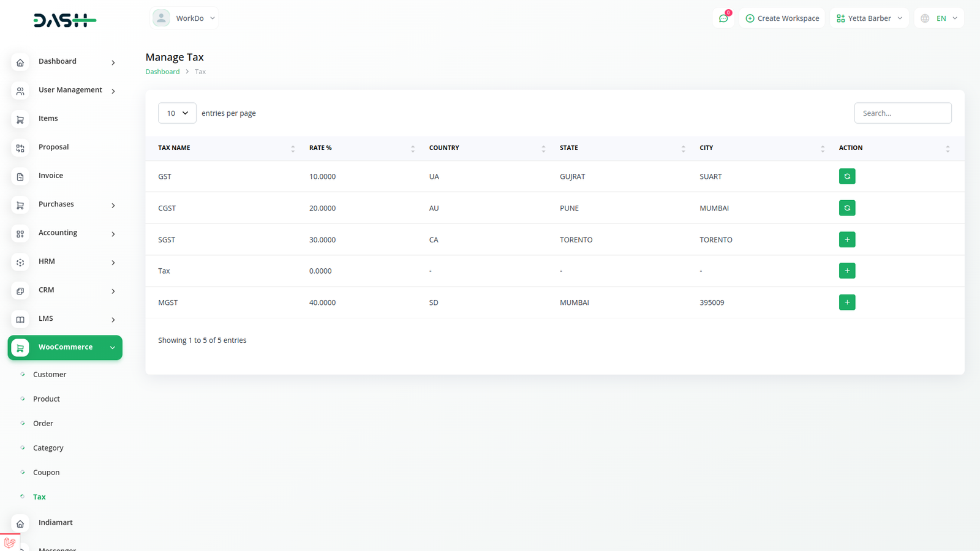This screenshot has height=551, width=980.
Task: Click the Items cart icon
Action: (x=20, y=119)
